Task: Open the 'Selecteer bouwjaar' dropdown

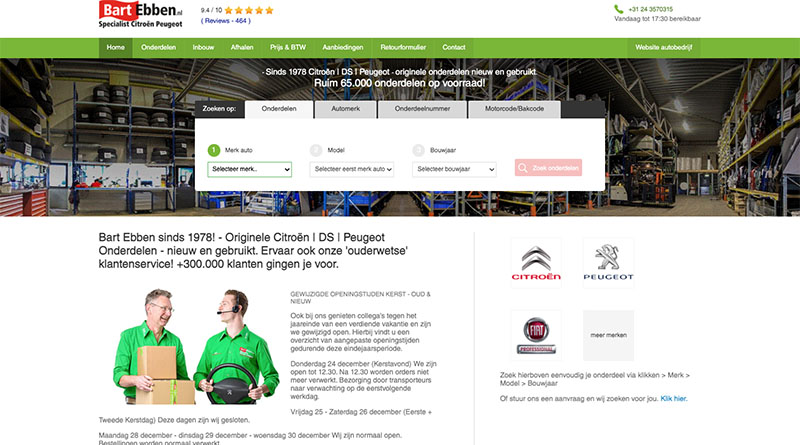Action: (x=454, y=169)
